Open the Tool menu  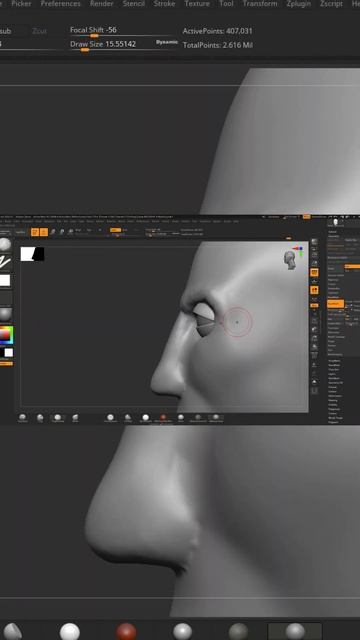226,4
